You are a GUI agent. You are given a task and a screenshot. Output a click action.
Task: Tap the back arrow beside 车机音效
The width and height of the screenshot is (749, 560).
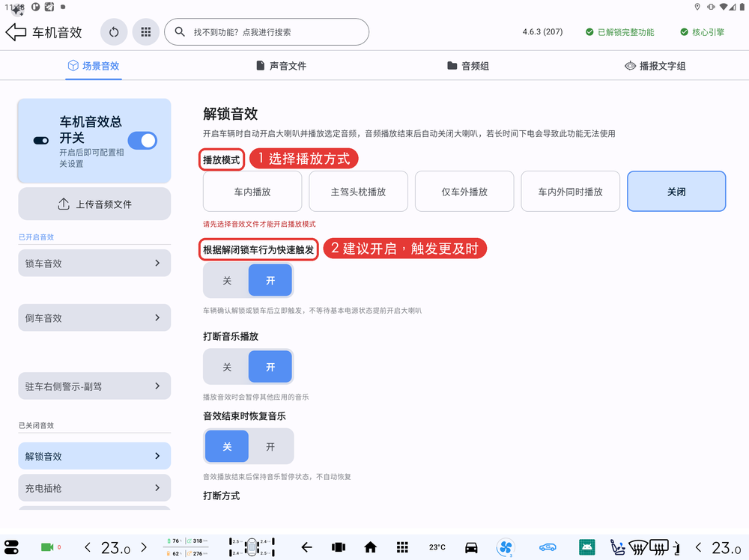pyautogui.click(x=16, y=32)
